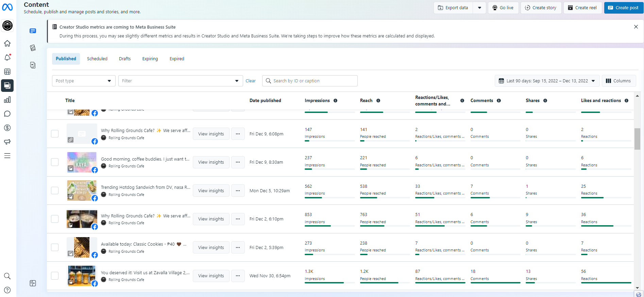Open the Post type dropdown
The height and width of the screenshot is (297, 644).
(x=84, y=81)
